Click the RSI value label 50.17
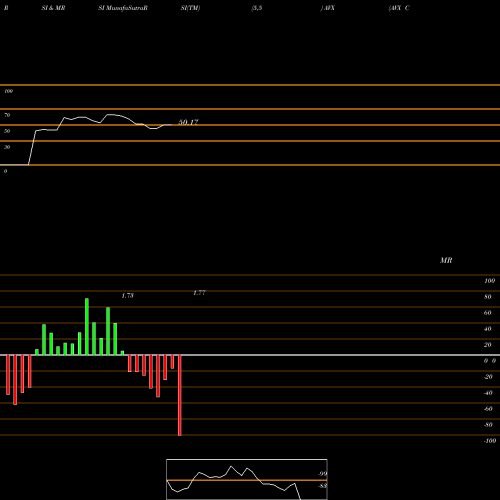 188,122
